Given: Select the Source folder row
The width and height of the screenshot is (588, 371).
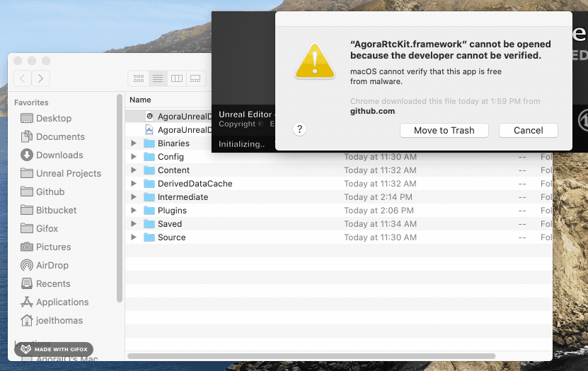Looking at the screenshot, I should tap(339, 237).
